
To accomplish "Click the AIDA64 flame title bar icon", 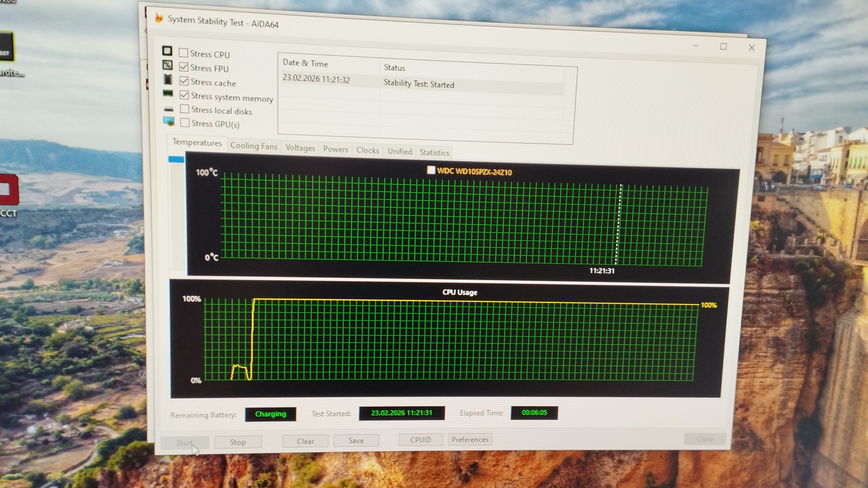I will tap(159, 18).
